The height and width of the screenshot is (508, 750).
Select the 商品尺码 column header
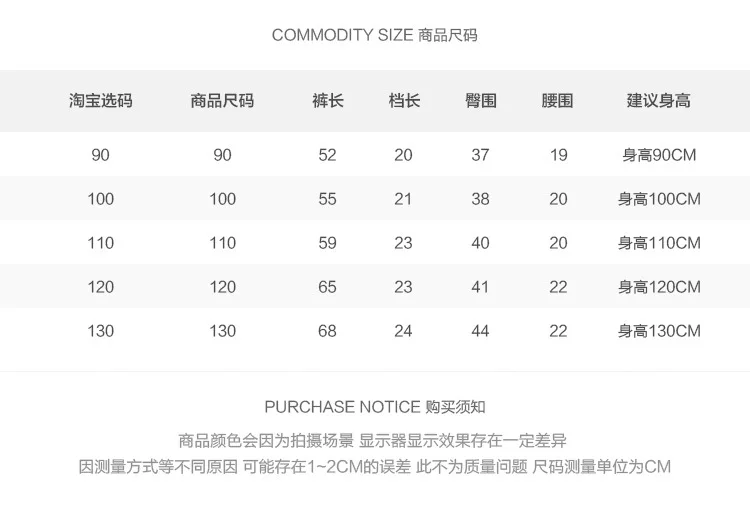pyautogui.click(x=222, y=100)
